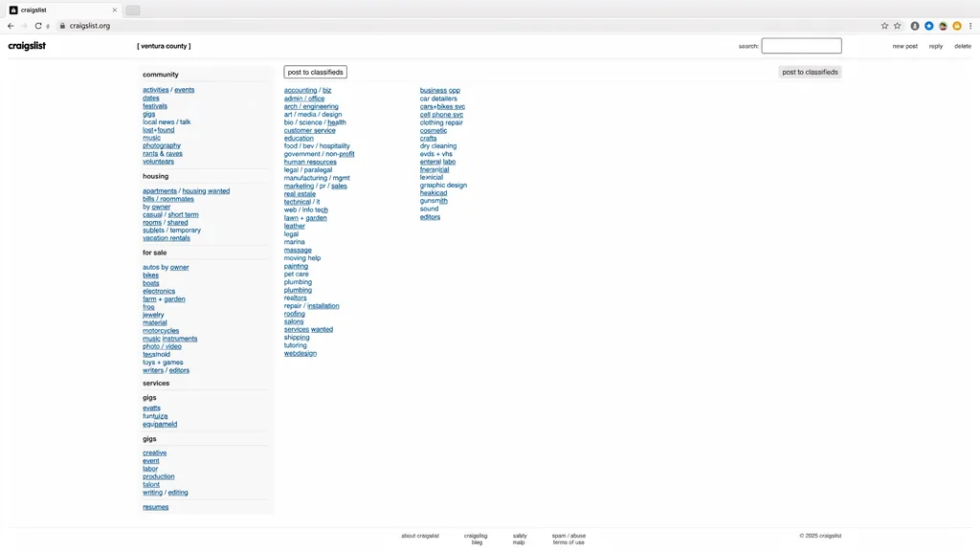Open the about craigslist footer link
This screenshot has height=551, width=980.
[x=420, y=536]
